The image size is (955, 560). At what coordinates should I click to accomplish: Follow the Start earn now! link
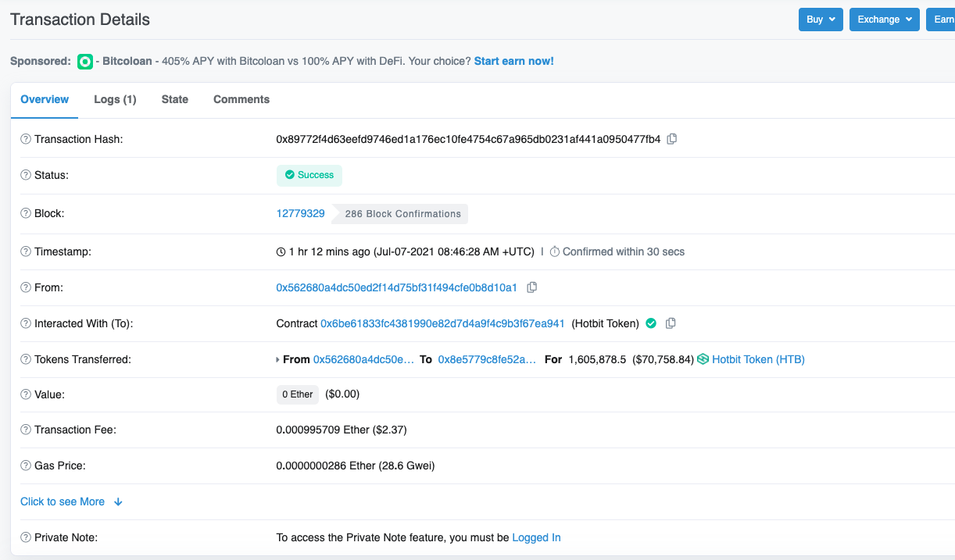click(x=513, y=61)
